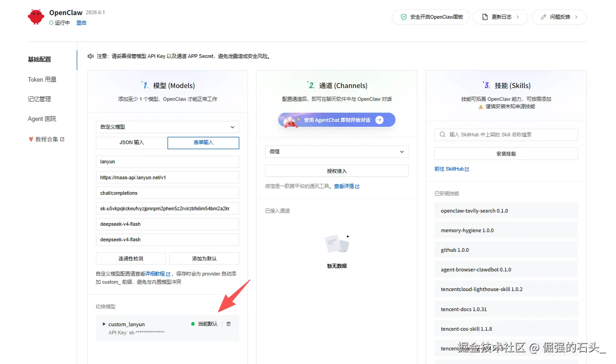Switch to the 表单输入 tab
This screenshot has width=616, height=364.
tap(203, 142)
